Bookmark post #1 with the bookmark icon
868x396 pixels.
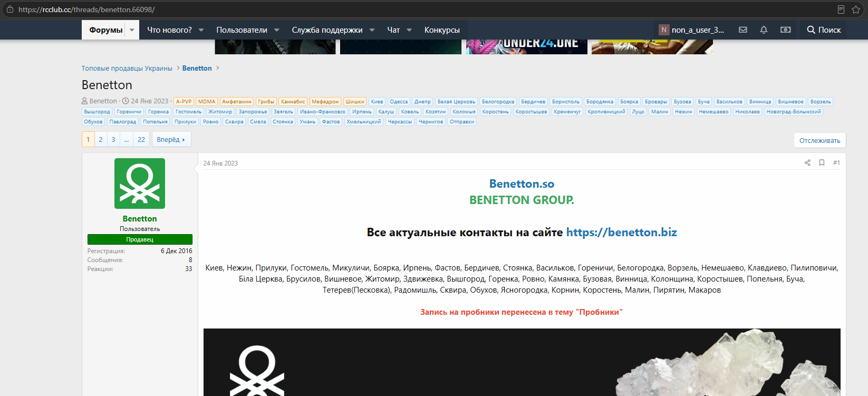click(x=822, y=163)
